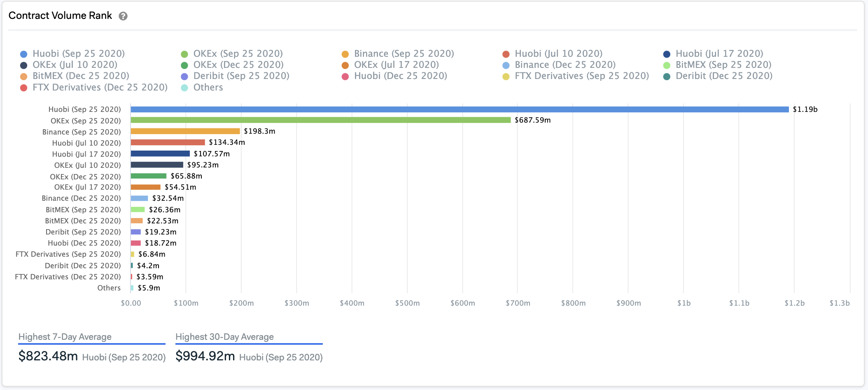Toggle BitMEX (Sep 25 2020) legend entry
Image resolution: width=868 pixels, height=390 pixels.
click(x=717, y=65)
